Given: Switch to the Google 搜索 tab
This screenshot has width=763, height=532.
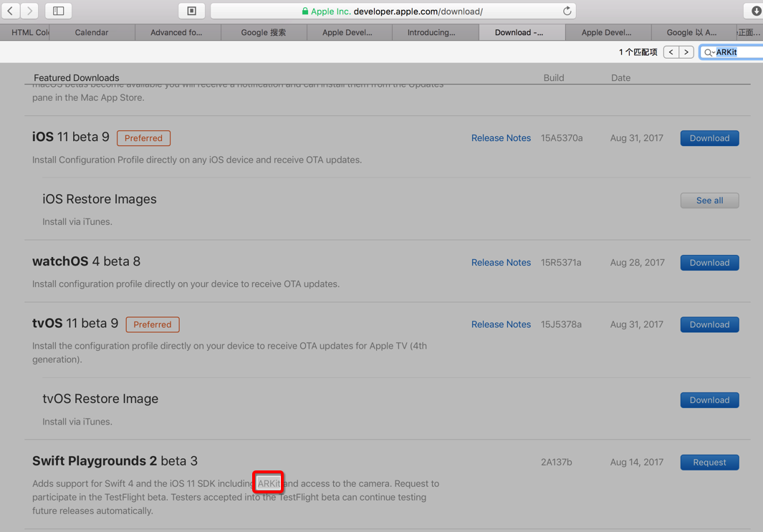Looking at the screenshot, I should tap(263, 33).
